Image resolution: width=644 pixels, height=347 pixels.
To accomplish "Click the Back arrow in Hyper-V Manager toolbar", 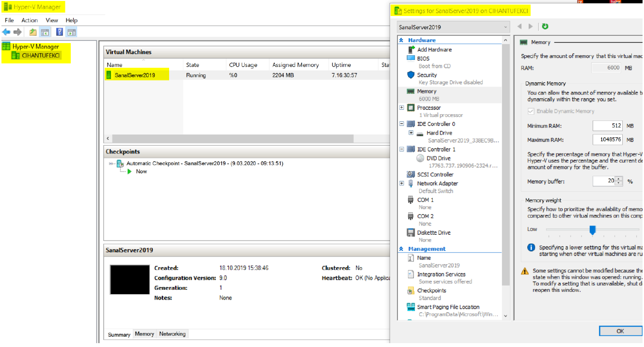I will coord(6,32).
